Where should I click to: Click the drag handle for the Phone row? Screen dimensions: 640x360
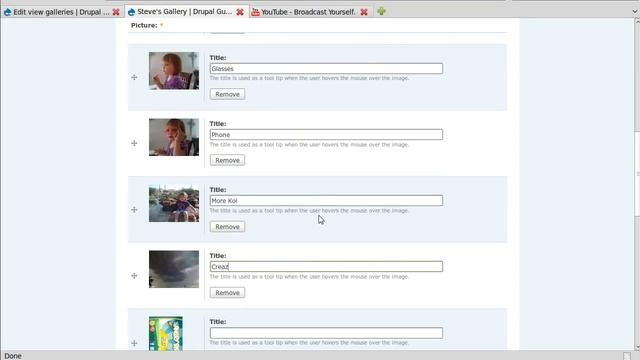pos(134,143)
